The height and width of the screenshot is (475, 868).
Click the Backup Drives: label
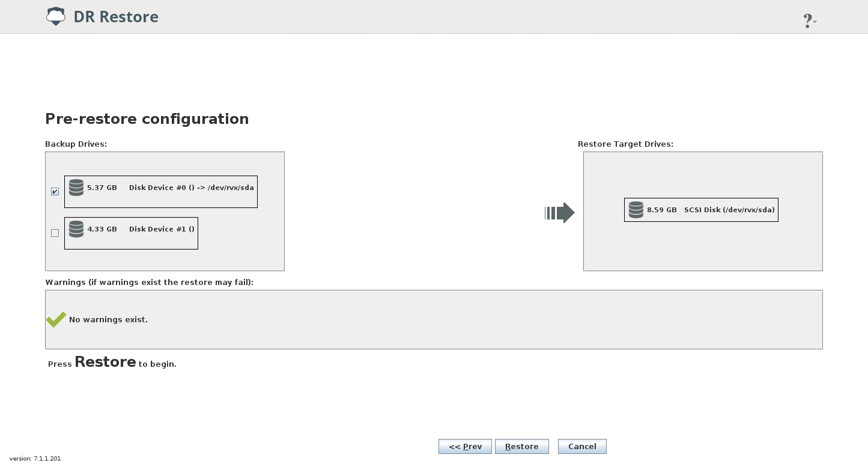(x=76, y=144)
